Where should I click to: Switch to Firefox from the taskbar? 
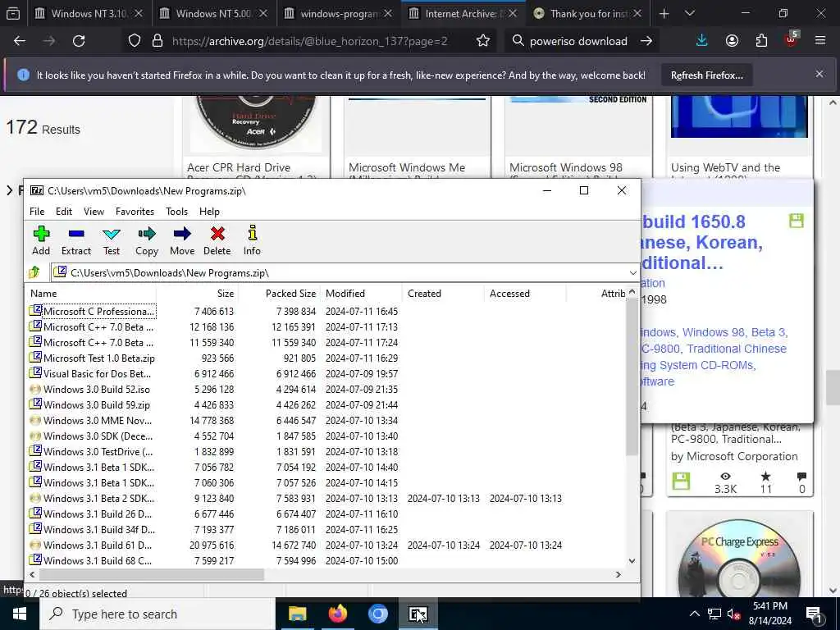point(337,614)
